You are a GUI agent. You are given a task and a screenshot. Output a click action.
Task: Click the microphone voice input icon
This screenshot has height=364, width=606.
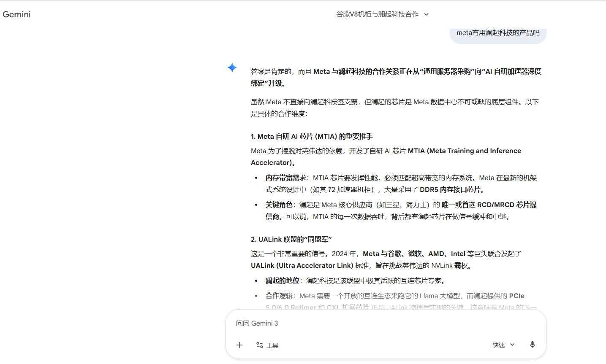(533, 345)
